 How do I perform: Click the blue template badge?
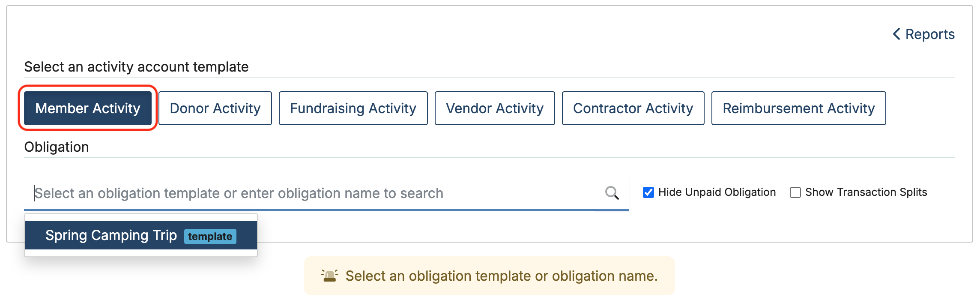pyautogui.click(x=210, y=237)
